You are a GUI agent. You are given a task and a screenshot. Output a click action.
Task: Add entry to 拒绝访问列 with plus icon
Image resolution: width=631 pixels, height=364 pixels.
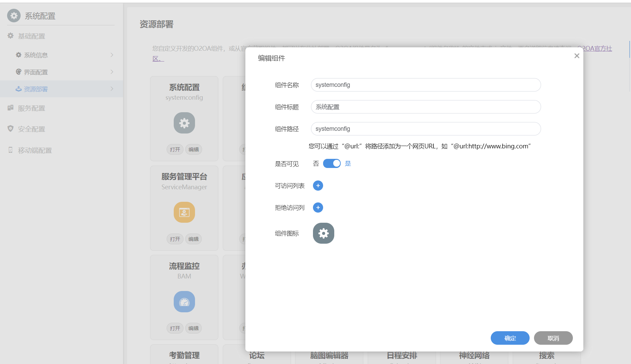[318, 208]
